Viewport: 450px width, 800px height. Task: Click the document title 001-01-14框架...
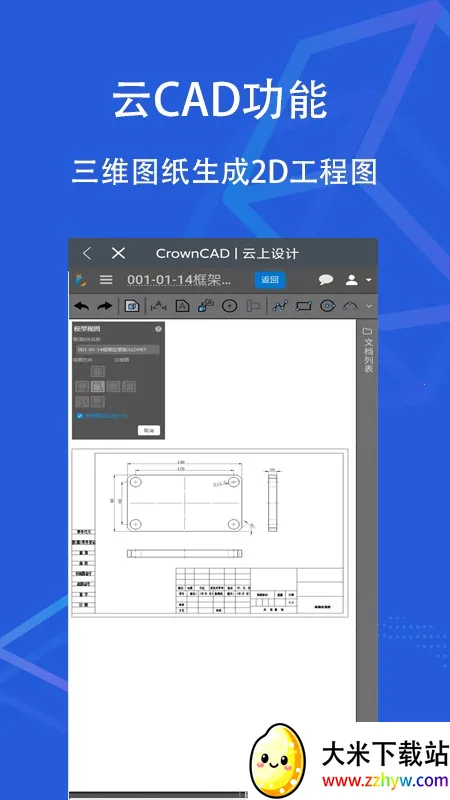click(179, 280)
